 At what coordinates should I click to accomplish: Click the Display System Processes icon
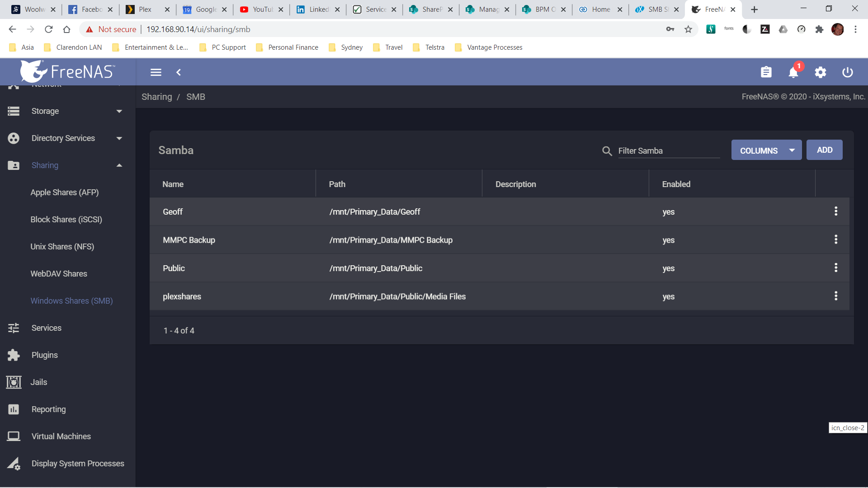[x=14, y=464]
